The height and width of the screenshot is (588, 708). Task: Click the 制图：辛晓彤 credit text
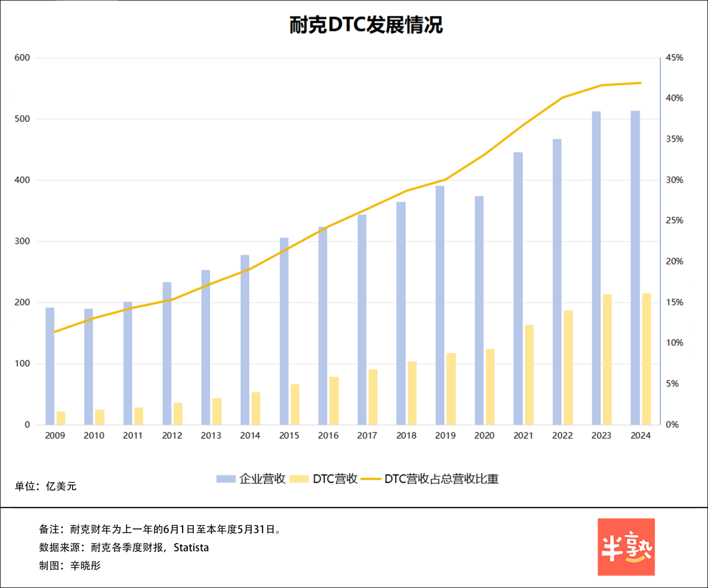70,566
